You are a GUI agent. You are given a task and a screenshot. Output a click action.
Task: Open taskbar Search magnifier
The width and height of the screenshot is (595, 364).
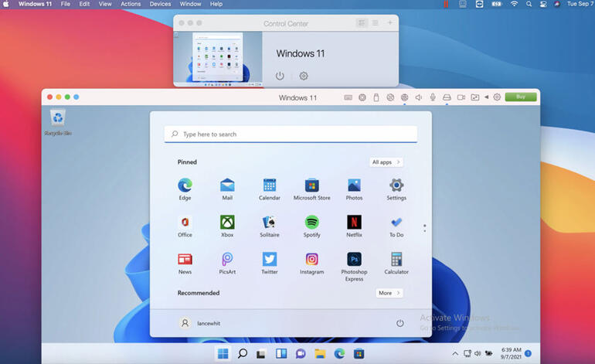pos(242,354)
